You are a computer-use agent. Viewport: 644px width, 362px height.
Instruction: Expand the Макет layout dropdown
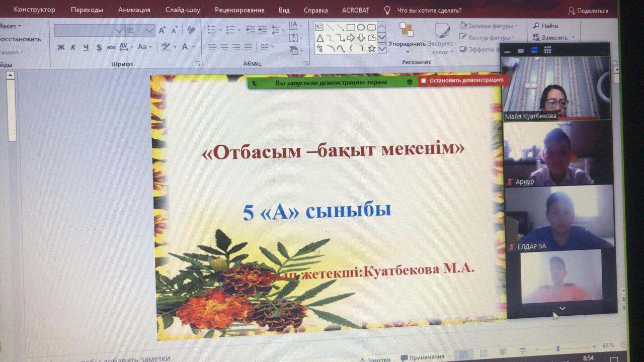pyautogui.click(x=19, y=26)
